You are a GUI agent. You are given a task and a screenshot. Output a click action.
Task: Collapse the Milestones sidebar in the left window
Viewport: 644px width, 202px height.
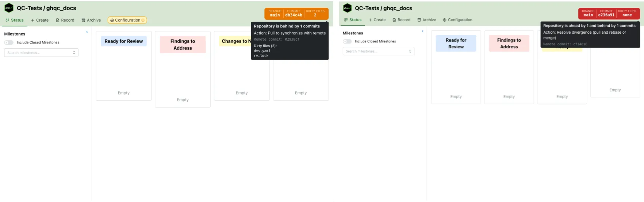(x=87, y=32)
